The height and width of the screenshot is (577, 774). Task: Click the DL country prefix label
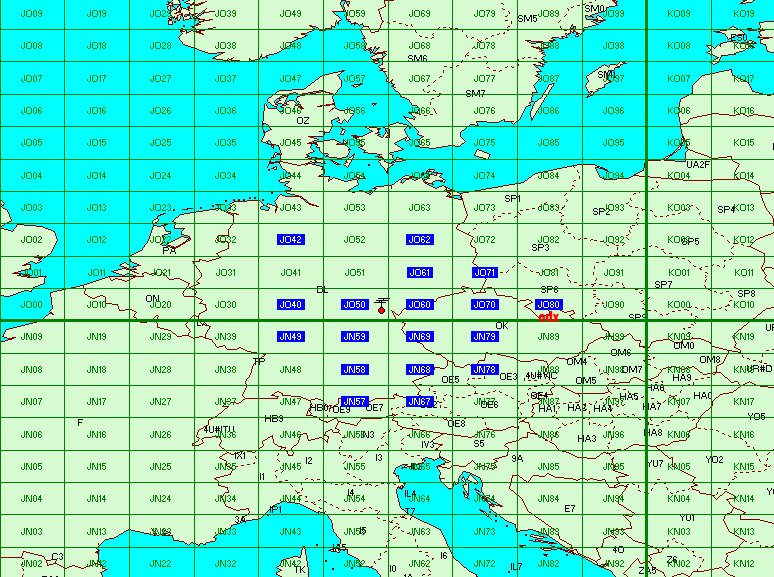tap(322, 289)
